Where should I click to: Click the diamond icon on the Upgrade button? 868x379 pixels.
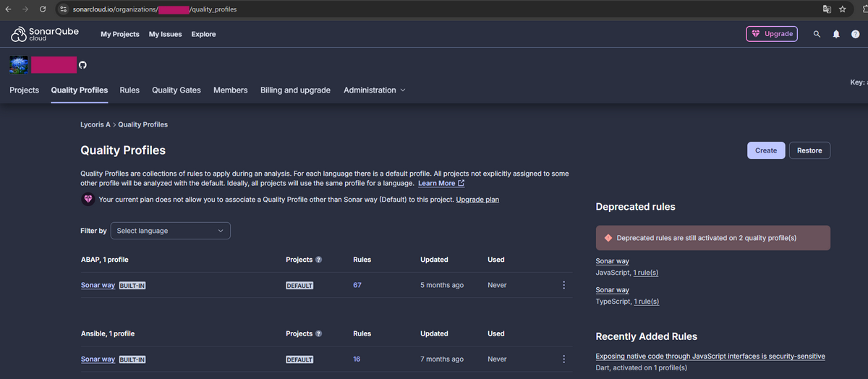[756, 34]
